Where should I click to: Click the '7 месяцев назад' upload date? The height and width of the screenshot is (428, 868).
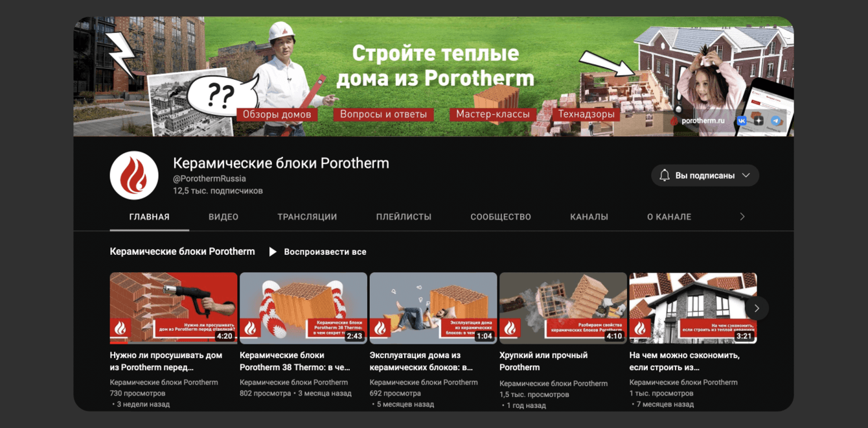pyautogui.click(x=665, y=404)
